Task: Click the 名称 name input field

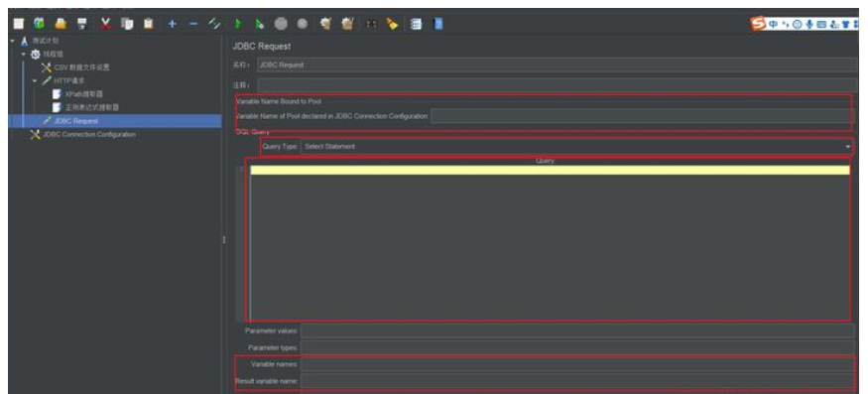Action: tap(557, 65)
